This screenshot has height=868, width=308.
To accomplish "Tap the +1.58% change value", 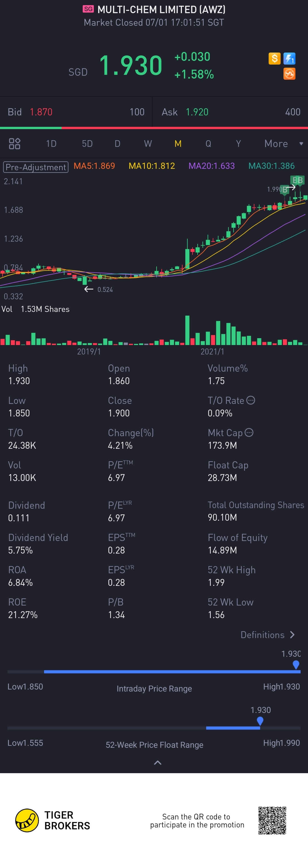I will 194,74.
